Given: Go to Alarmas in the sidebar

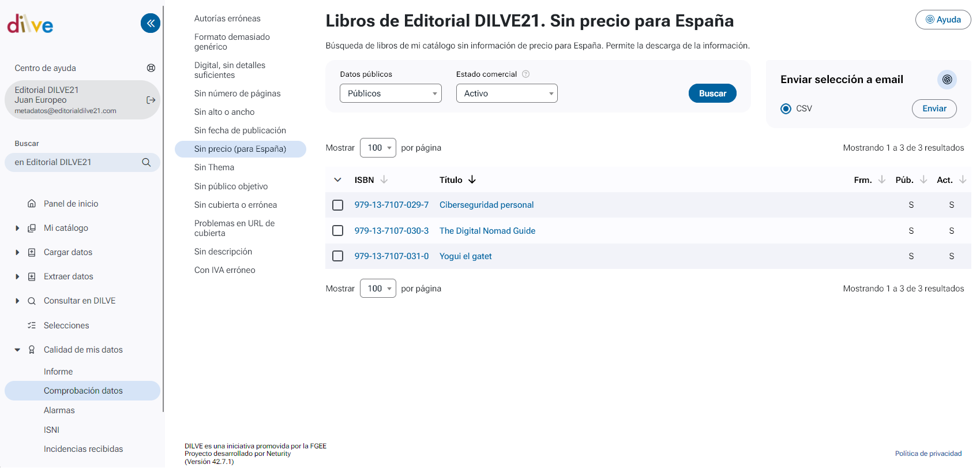Looking at the screenshot, I should click(x=59, y=410).
